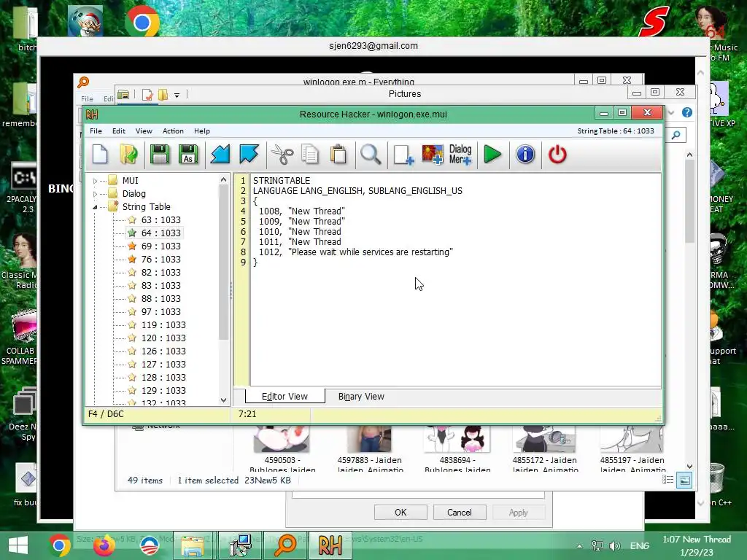747x560 pixels.
Task: Select string table 76 : 1033
Action: click(161, 260)
